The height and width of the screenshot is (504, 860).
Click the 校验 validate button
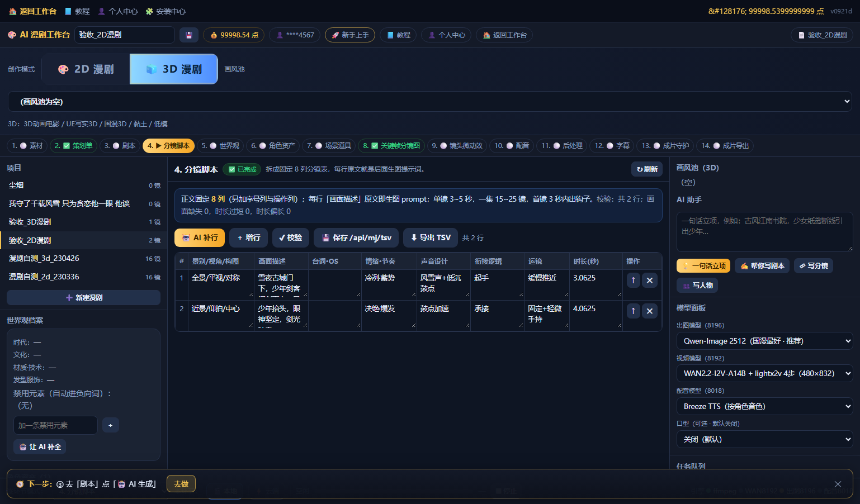pyautogui.click(x=291, y=237)
